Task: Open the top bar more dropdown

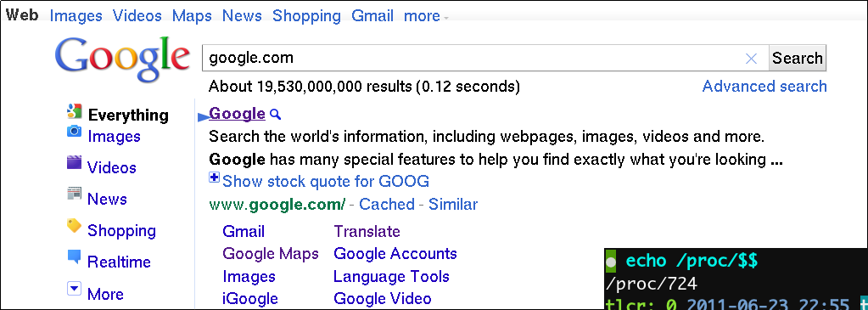Action: pos(426,16)
